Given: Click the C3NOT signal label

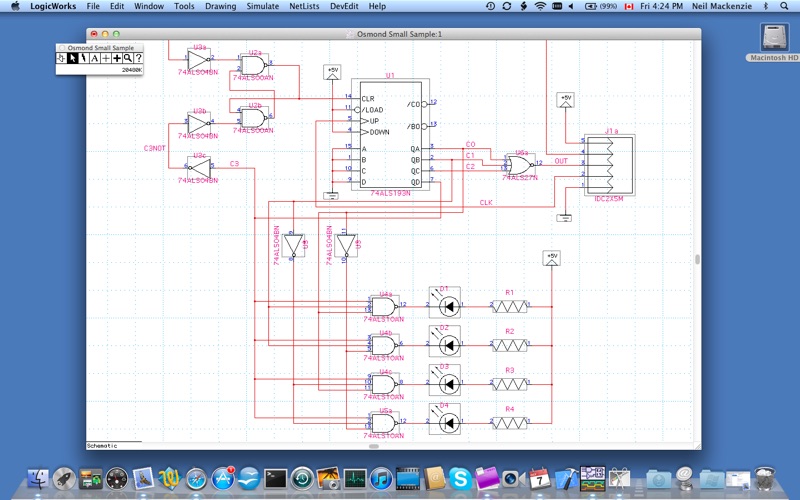Looking at the screenshot, I should 154,148.
